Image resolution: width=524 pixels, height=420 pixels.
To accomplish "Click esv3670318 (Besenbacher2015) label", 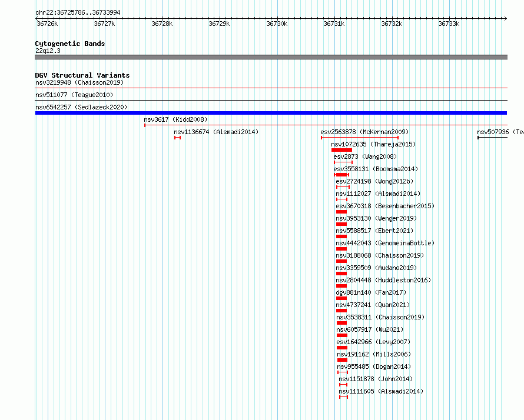I will [x=385, y=206].
